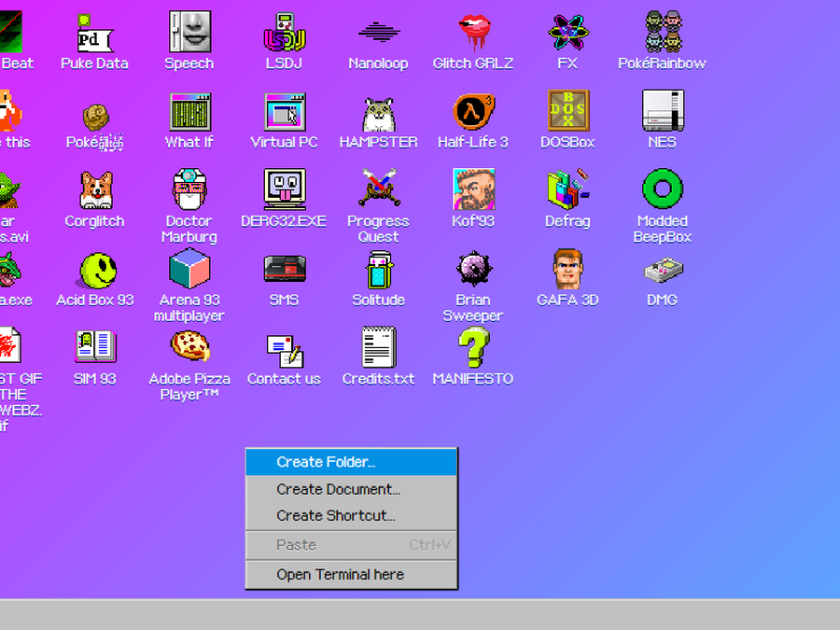Screen dimensions: 840x630
Task: Open GAFA 3D face icon
Action: (567, 269)
